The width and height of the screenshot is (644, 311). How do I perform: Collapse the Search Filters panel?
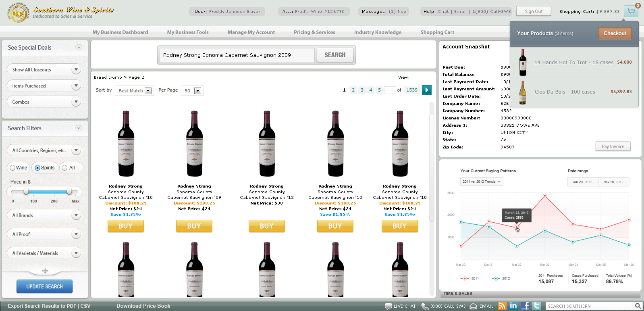pos(79,128)
